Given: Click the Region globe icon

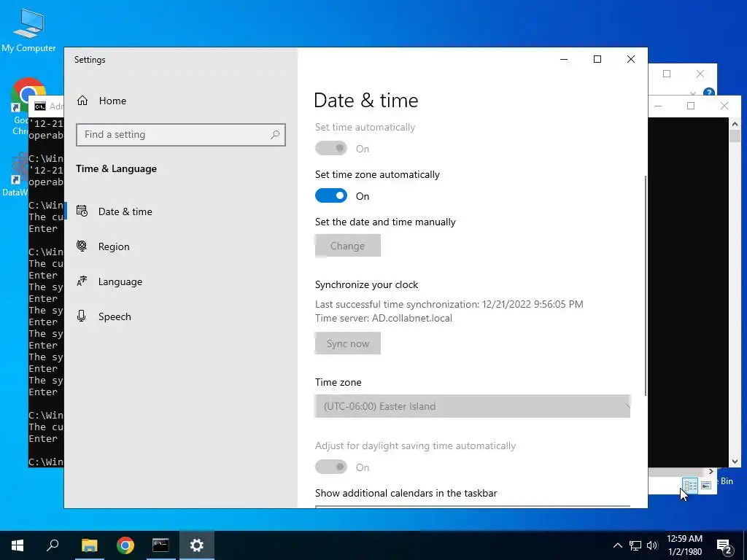Looking at the screenshot, I should 82,246.
